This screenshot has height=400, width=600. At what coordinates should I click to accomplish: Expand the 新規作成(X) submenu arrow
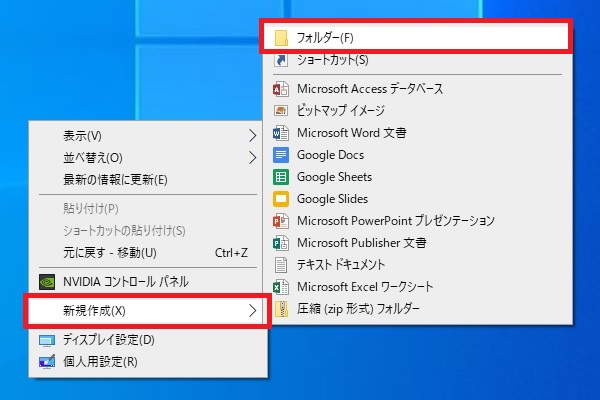tap(252, 310)
